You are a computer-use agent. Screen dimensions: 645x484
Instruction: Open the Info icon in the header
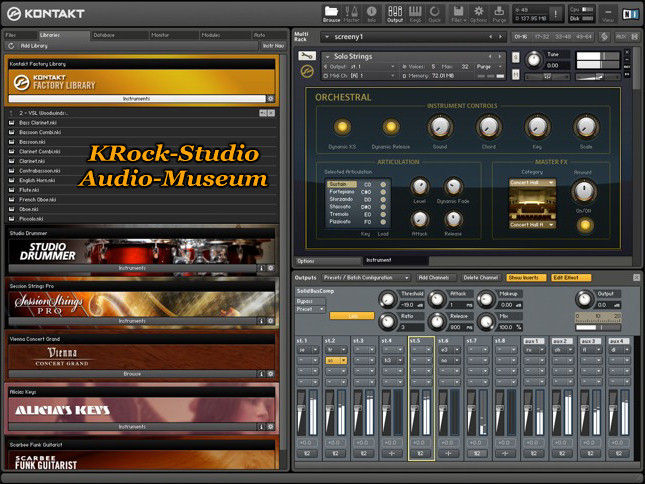coord(371,14)
